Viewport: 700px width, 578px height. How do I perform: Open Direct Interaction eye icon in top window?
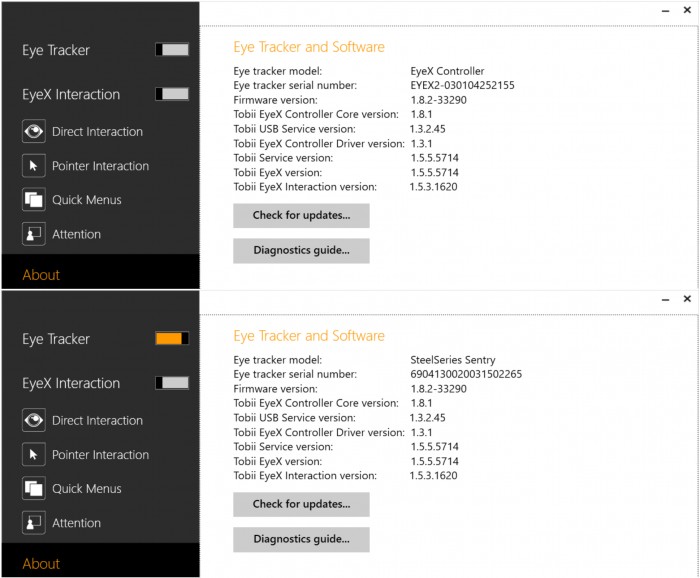[34, 131]
